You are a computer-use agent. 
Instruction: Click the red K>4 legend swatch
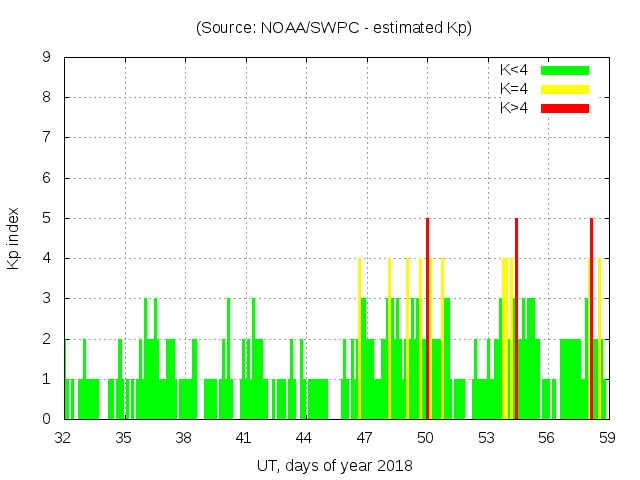pyautogui.click(x=565, y=107)
